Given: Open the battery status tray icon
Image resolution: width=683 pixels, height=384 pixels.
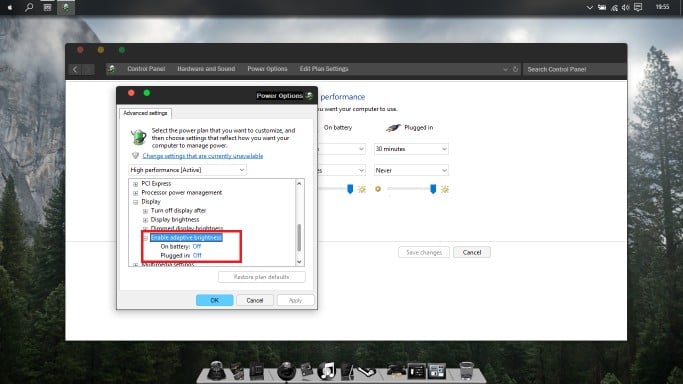Looking at the screenshot, I should tap(602, 7).
